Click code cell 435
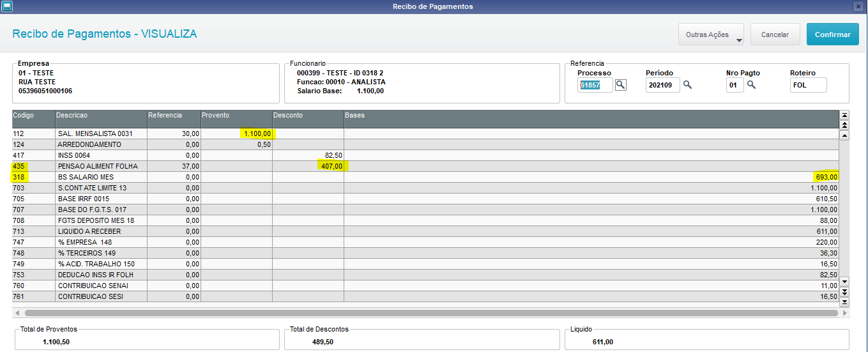Screen dimensions: 868x352 33,166
